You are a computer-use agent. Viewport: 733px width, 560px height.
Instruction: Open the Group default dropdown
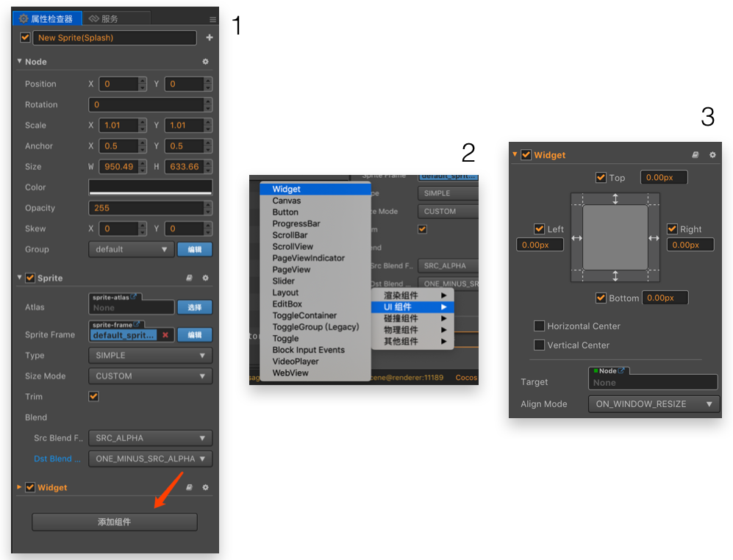pyautogui.click(x=132, y=249)
